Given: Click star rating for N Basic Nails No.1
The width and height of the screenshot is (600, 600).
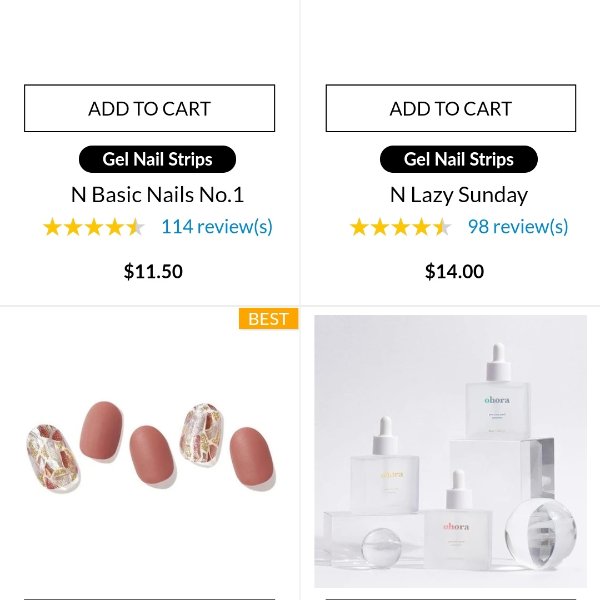Looking at the screenshot, I should coord(94,227).
